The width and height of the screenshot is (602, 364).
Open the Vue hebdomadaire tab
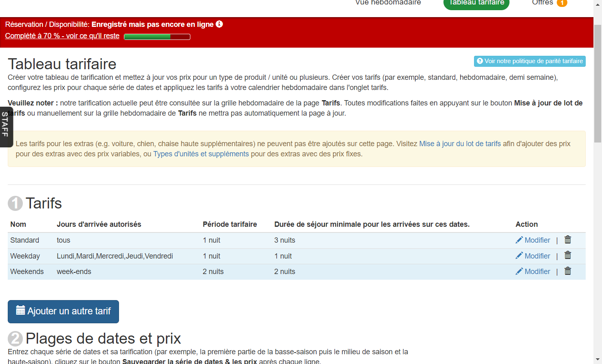click(x=388, y=2)
